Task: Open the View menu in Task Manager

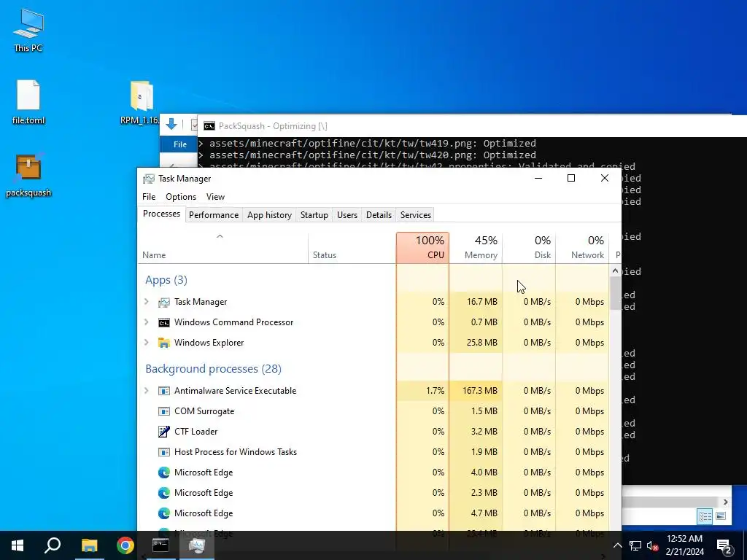Action: coord(215,197)
